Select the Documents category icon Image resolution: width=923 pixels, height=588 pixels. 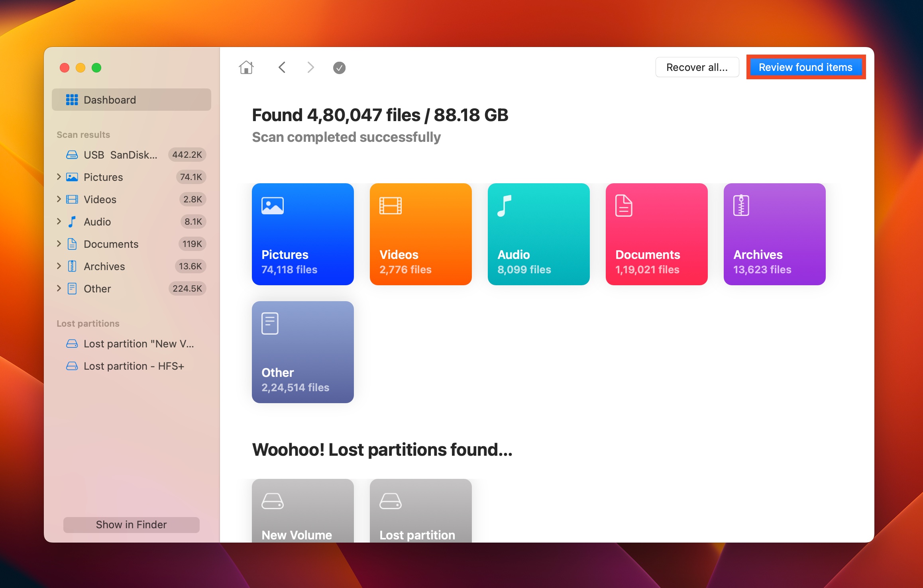(624, 206)
